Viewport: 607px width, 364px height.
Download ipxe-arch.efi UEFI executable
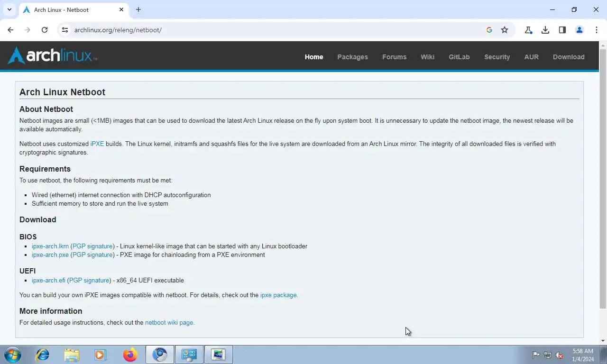48,280
